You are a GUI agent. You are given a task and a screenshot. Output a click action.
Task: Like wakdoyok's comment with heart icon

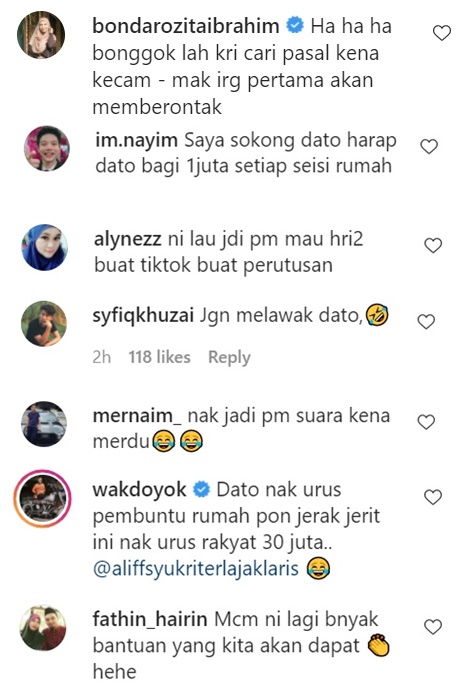(433, 497)
